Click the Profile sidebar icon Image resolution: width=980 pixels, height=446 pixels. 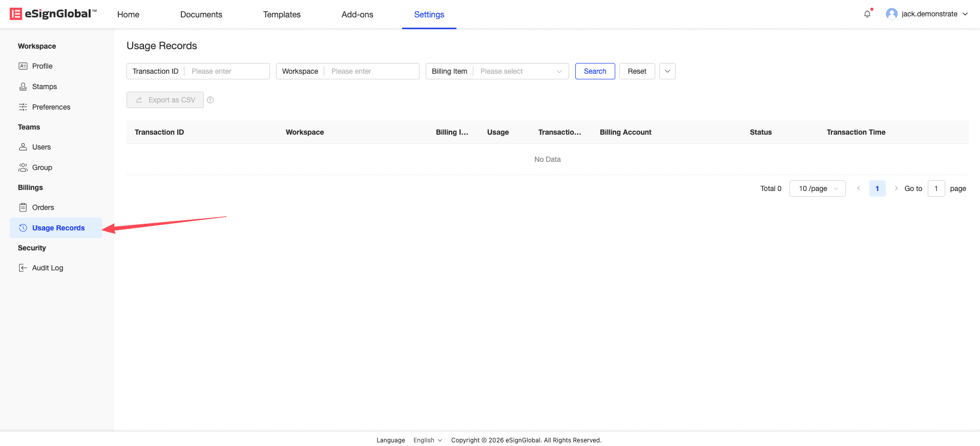click(x=23, y=66)
